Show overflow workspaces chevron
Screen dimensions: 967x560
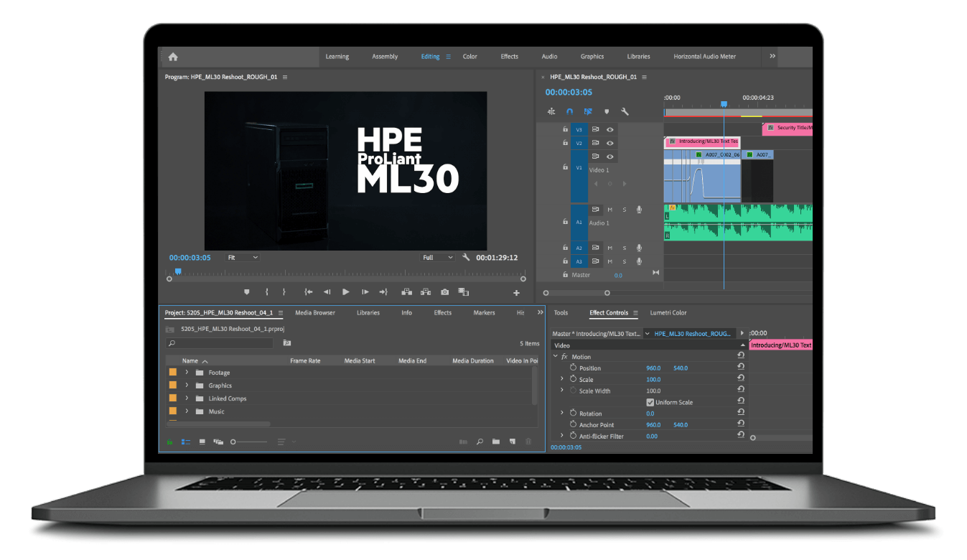772,56
